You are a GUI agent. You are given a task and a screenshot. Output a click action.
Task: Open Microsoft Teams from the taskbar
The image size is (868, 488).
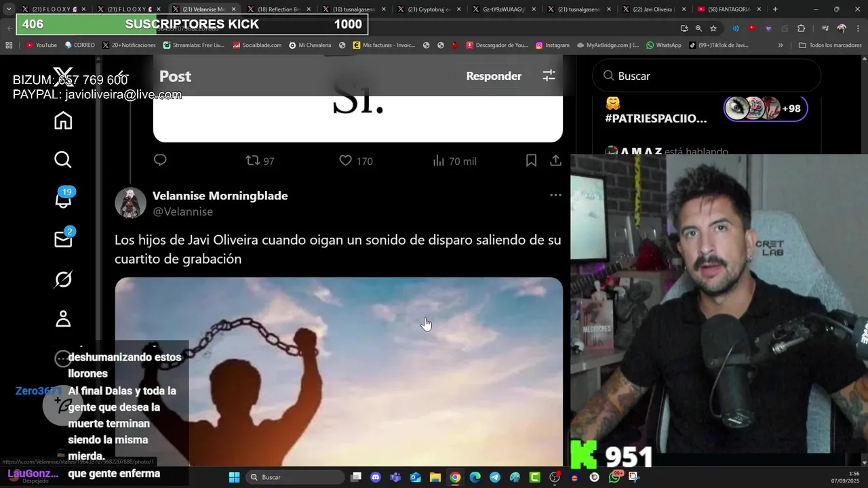395,477
